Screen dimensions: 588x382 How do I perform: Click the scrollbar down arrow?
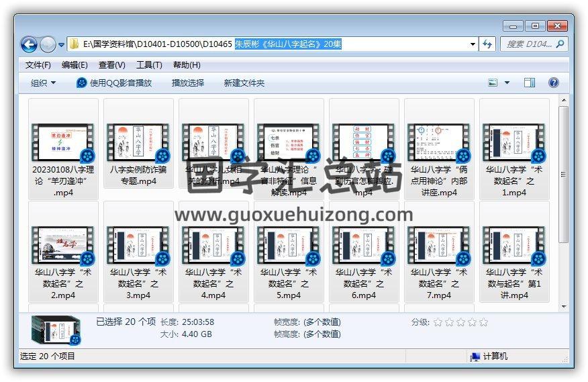tap(563, 306)
